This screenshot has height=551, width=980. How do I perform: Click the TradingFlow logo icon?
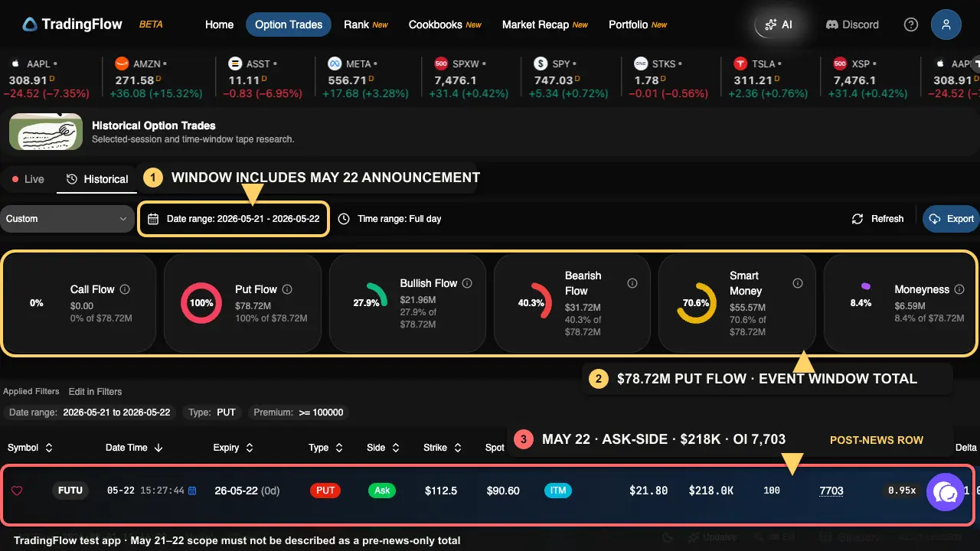(30, 24)
